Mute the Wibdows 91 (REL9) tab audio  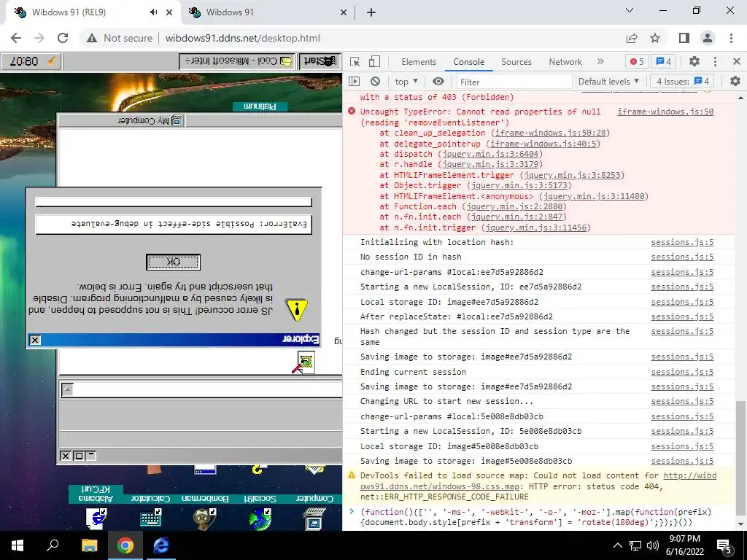coord(153,12)
